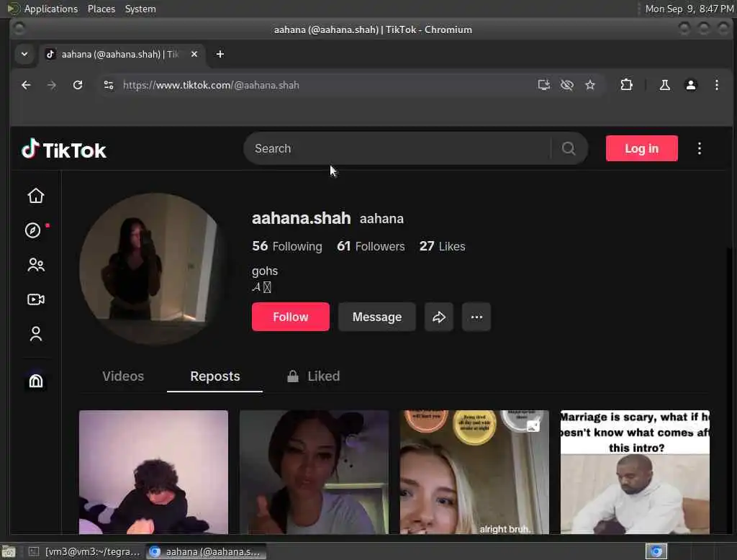Click the Chrome Labs flask icon

tap(664, 85)
